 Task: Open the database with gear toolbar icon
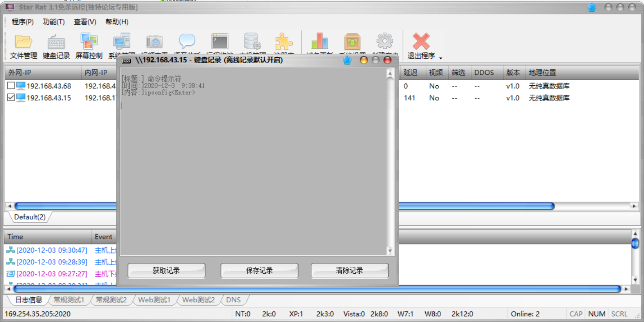click(252, 41)
